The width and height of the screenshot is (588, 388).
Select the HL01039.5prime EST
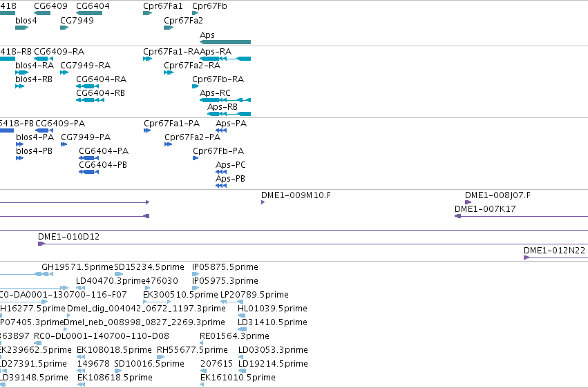click(242, 316)
